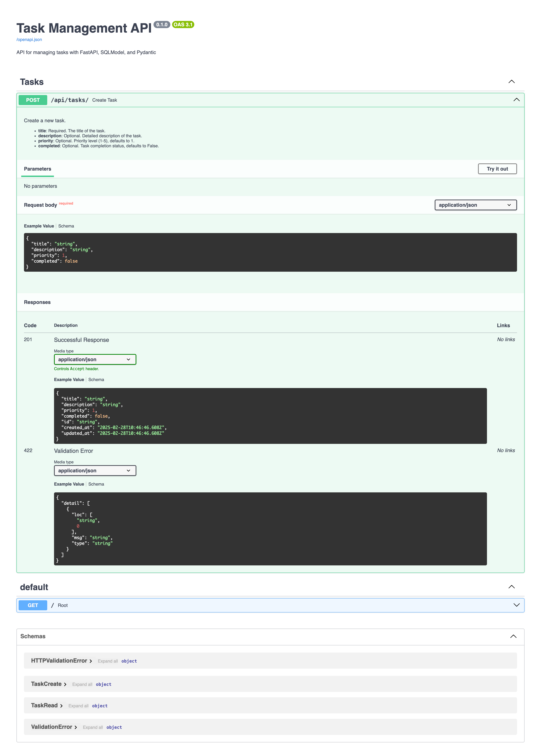Click the 0.1.0 version badge

pyautogui.click(x=162, y=25)
